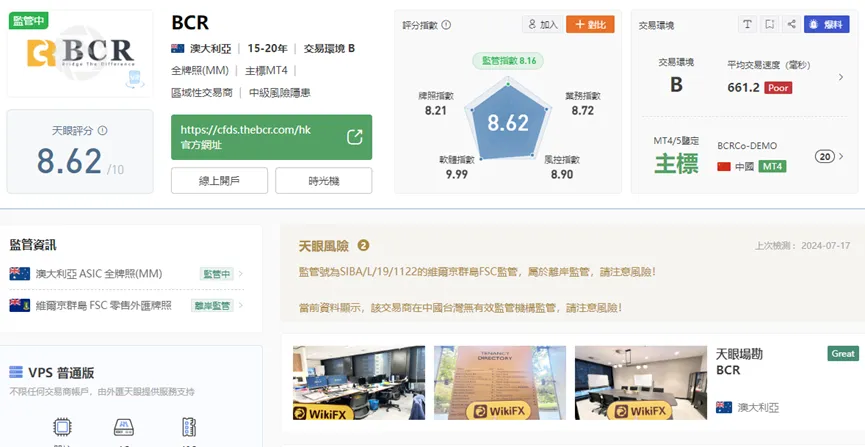Click the orange 對比 compare button
Image resolution: width=865 pixels, height=447 pixels.
590,24
